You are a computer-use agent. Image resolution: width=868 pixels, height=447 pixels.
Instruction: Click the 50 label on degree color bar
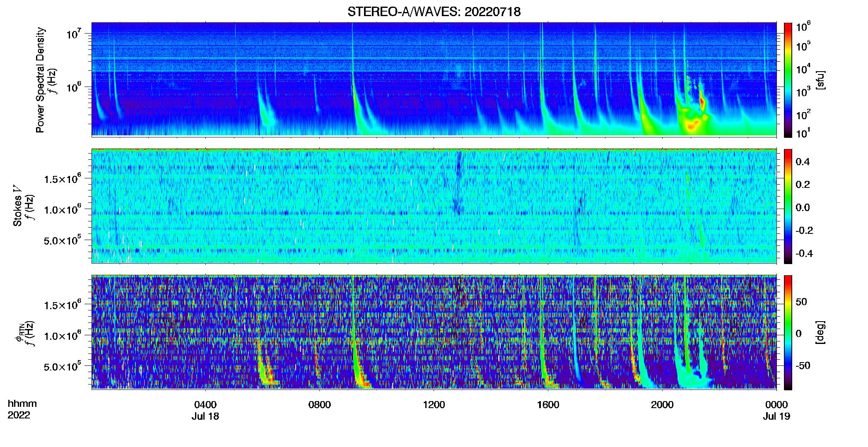(x=801, y=302)
